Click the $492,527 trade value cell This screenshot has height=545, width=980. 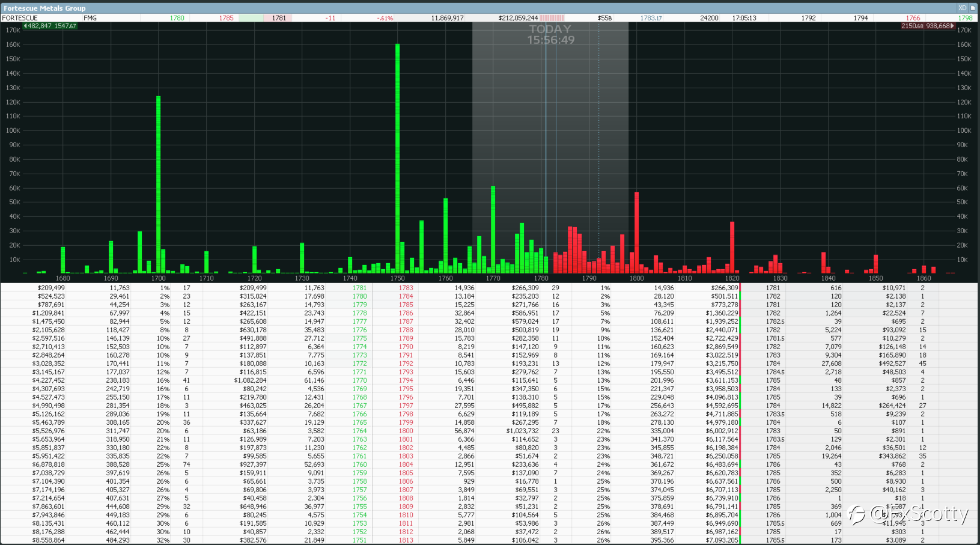click(x=892, y=364)
